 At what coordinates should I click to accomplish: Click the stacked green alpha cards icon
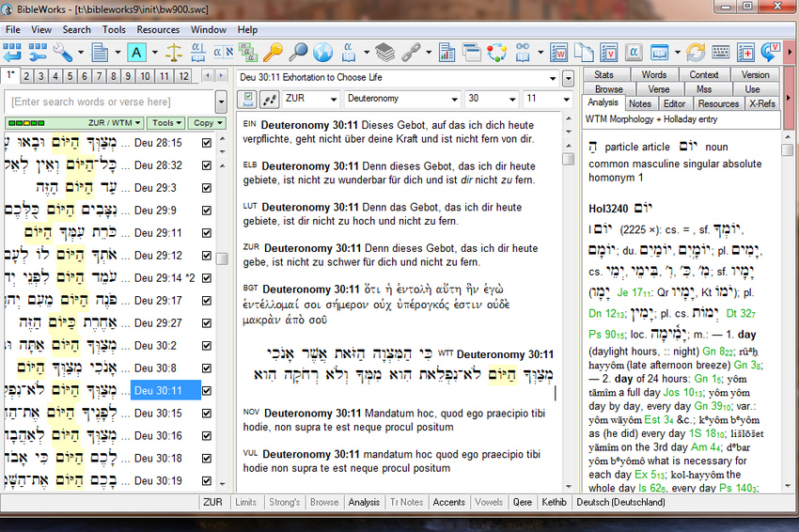[x=248, y=52]
